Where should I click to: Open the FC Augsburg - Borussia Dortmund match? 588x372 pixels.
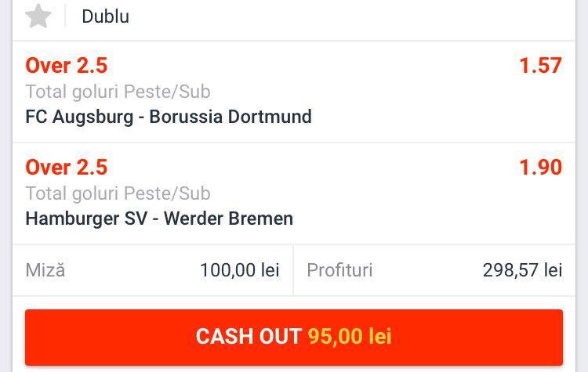[x=169, y=117]
